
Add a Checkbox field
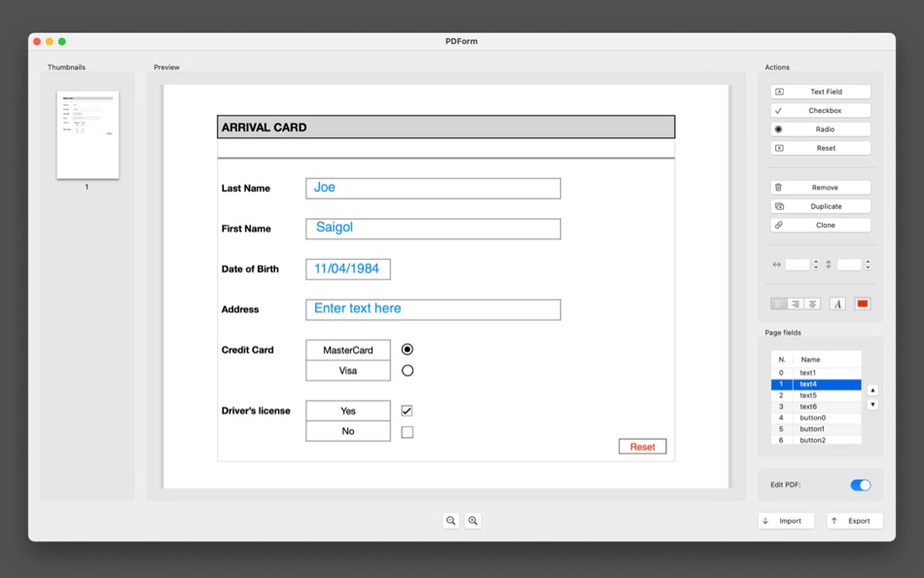coord(820,110)
